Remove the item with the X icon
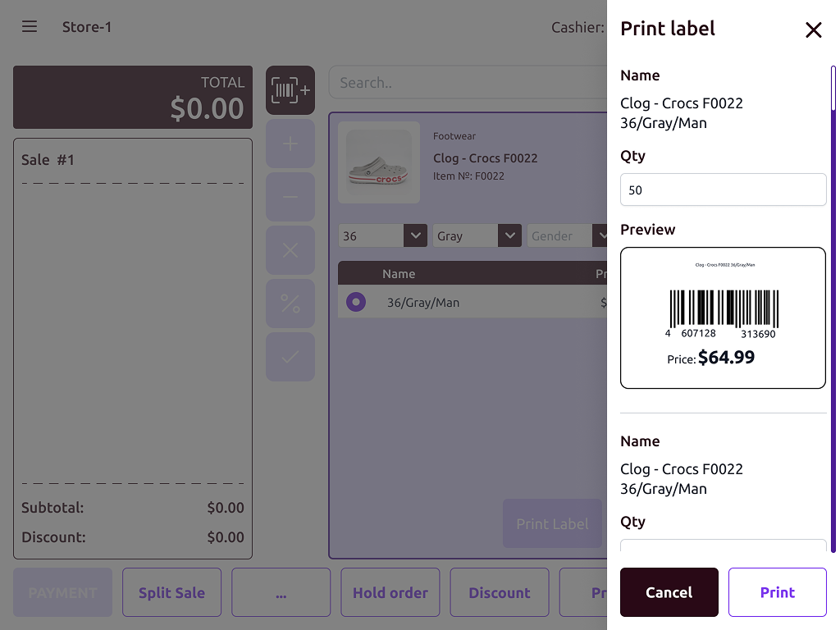 coord(290,250)
